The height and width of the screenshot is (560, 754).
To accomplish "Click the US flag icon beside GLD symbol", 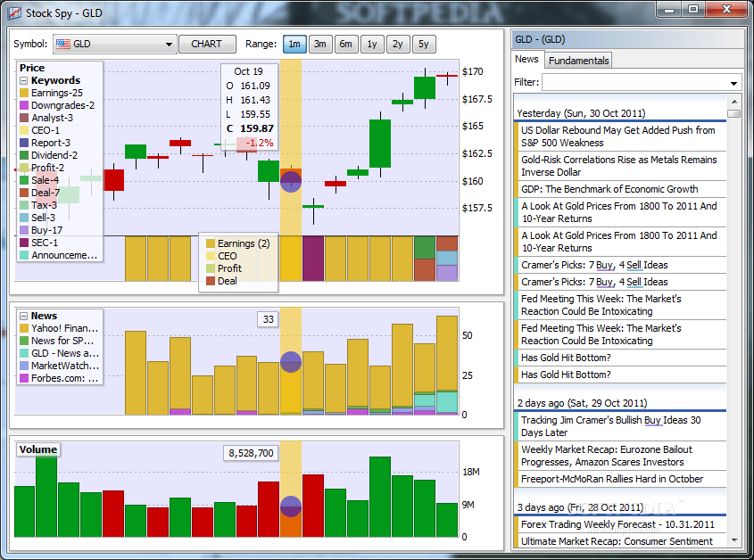I will 62,43.
